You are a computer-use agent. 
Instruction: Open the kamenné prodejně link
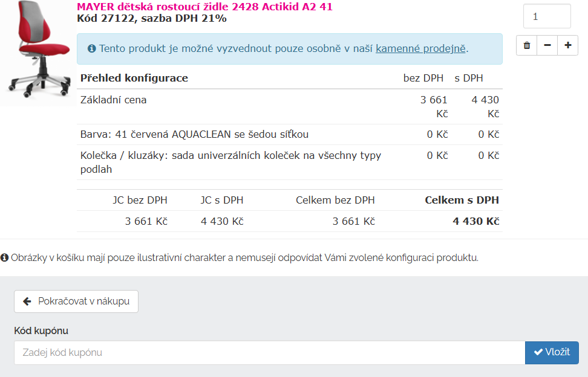[420, 48]
